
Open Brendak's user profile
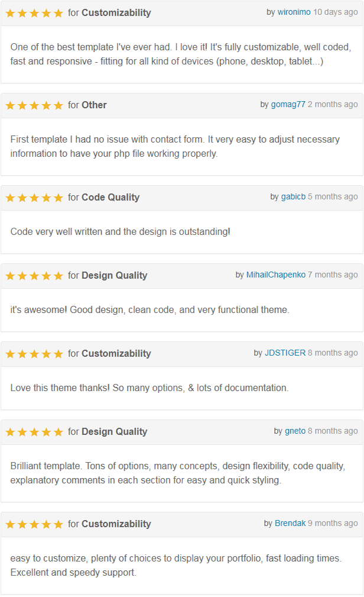pos(290,524)
